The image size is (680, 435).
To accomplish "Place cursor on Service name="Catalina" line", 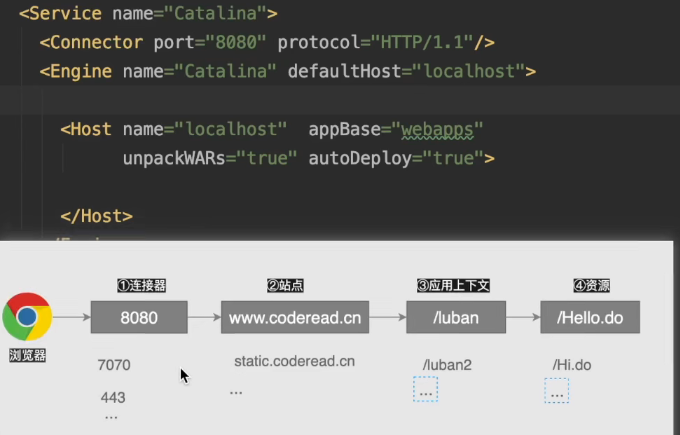I will 148,13.
